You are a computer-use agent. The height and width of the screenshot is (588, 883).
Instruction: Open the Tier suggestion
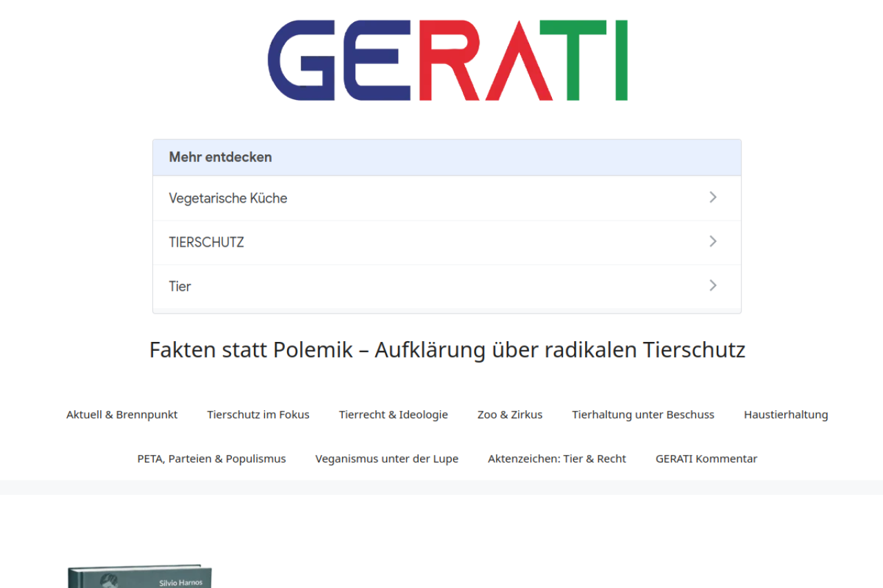coord(447,286)
